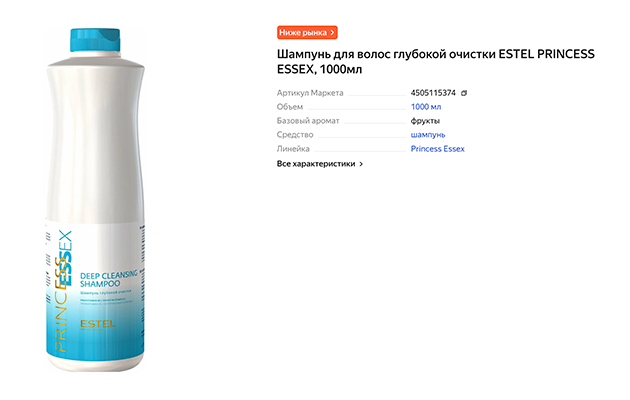
Task: Click the blue bottle cap in image
Action: tap(95, 40)
